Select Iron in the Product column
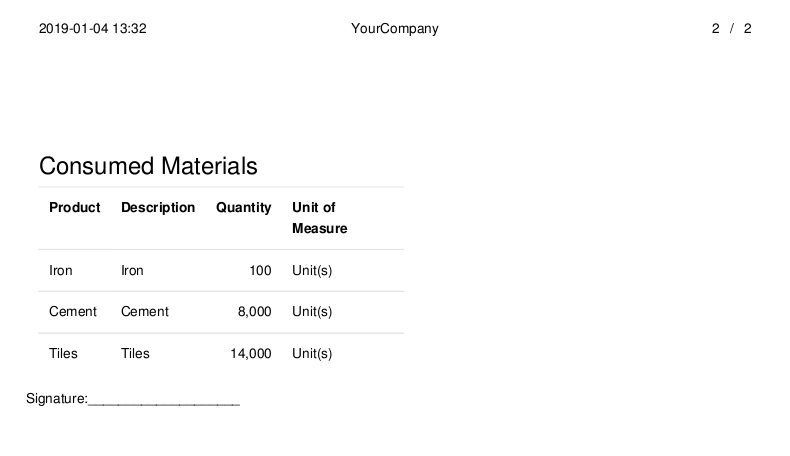Viewport: 790px width, 456px height. pyautogui.click(x=60, y=271)
